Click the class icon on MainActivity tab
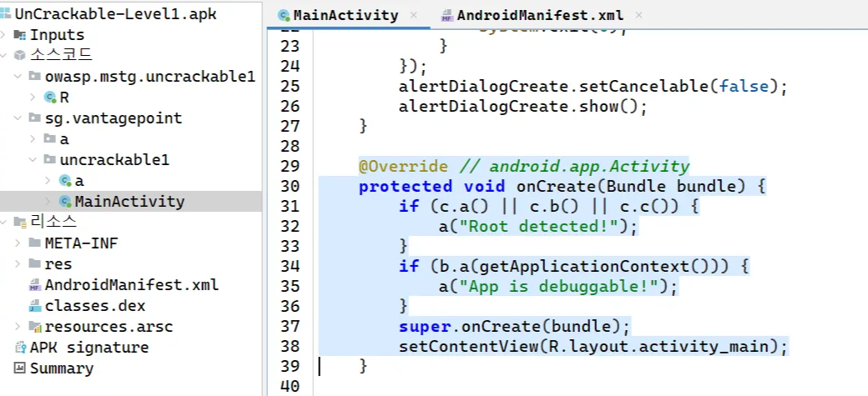The width and height of the screenshot is (868, 396). pos(284,16)
